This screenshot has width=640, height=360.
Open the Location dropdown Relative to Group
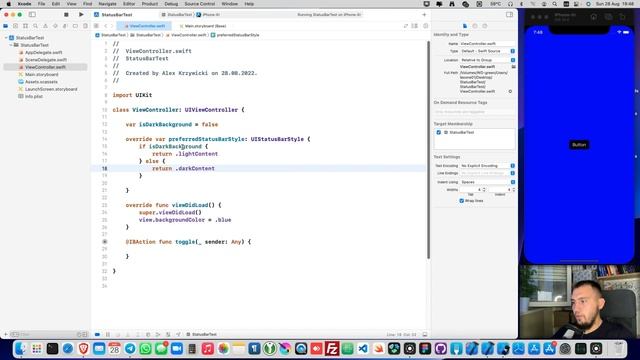(x=487, y=60)
